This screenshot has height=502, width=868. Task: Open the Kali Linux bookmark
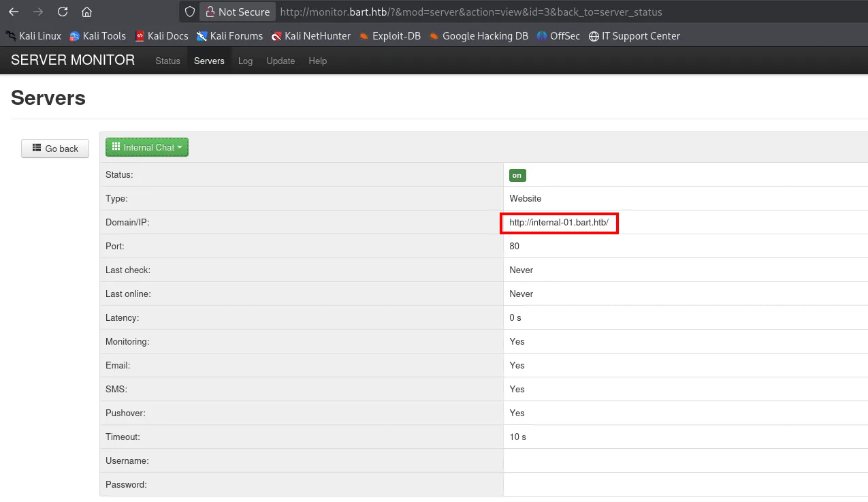pyautogui.click(x=33, y=36)
